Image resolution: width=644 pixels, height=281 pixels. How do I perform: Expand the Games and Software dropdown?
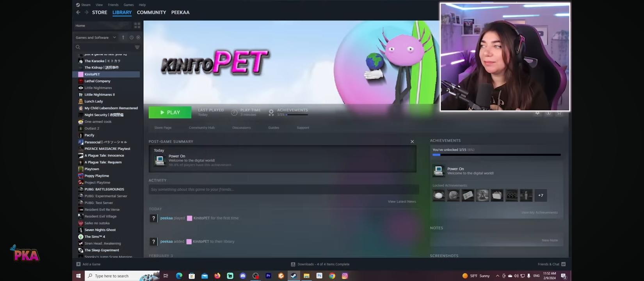pos(114,37)
